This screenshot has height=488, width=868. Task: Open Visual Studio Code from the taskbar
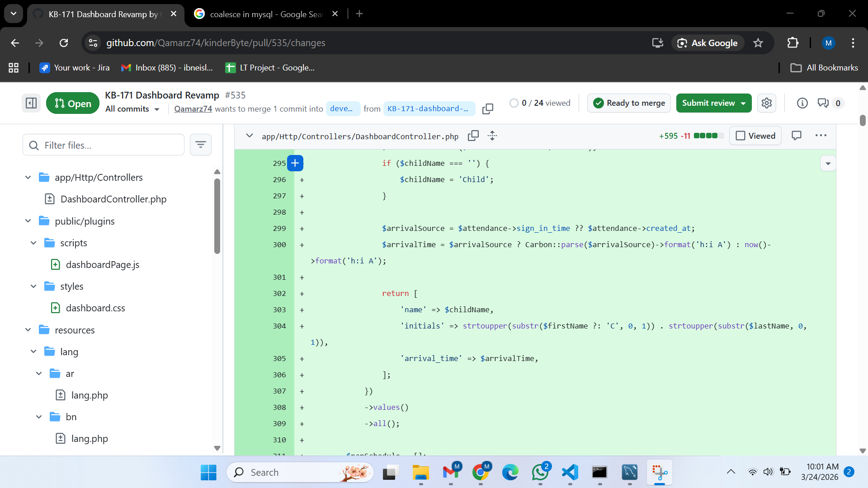(x=570, y=472)
